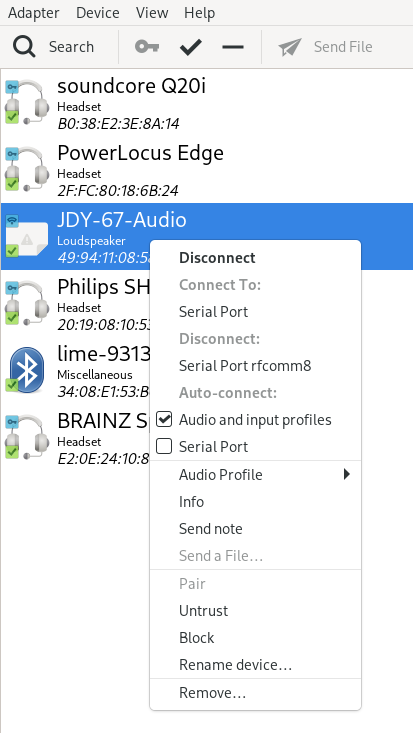Click Headset label under PowerLocus Edge
This screenshot has height=733, width=413.
[79, 173]
